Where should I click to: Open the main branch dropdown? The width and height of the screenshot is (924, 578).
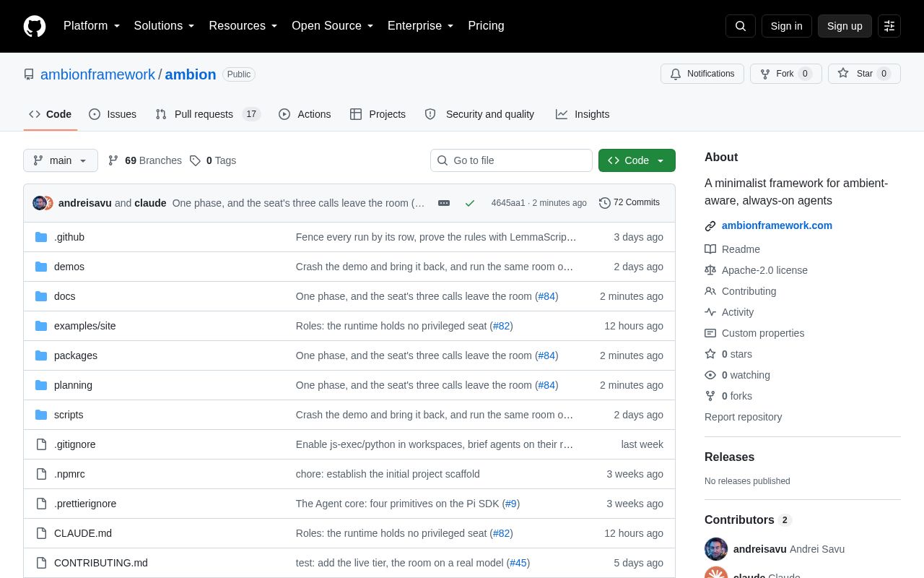(61, 160)
